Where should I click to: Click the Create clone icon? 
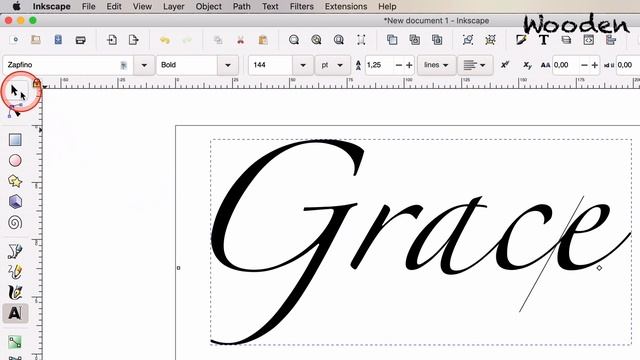pos(414,40)
